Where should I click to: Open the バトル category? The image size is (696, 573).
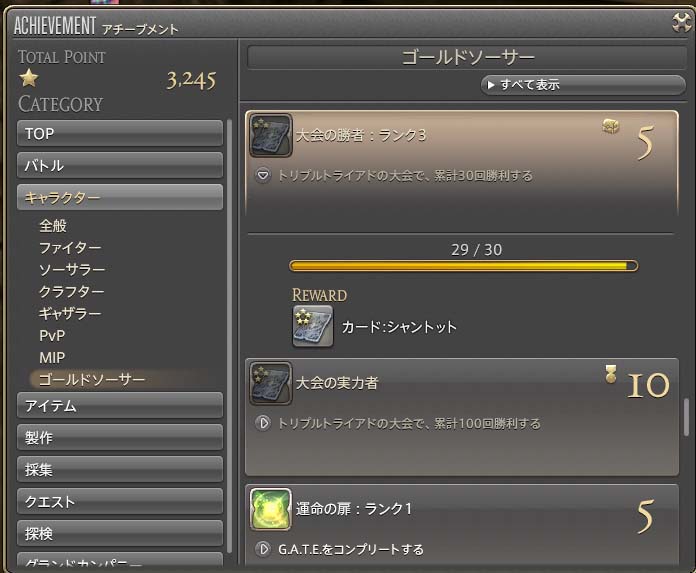120,165
